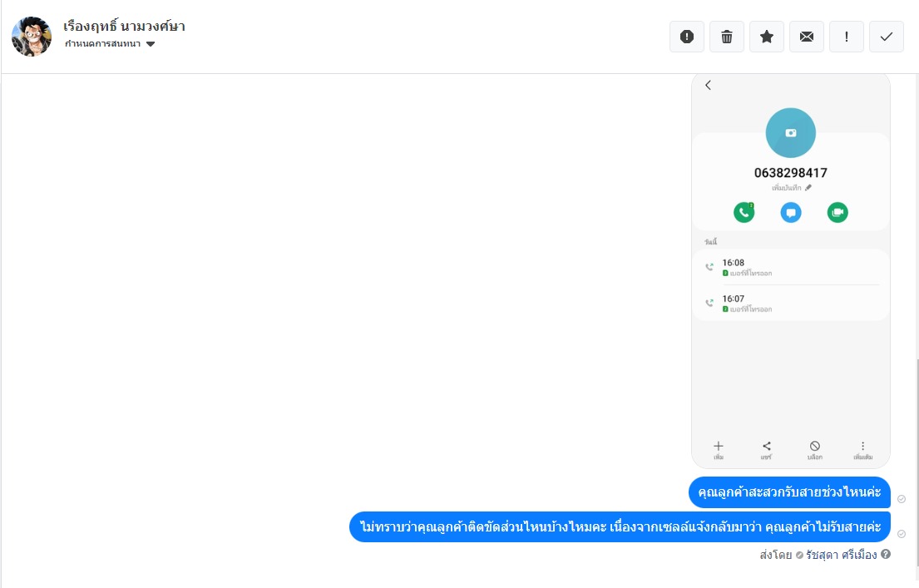Delete conversation using the trash icon

(x=727, y=37)
